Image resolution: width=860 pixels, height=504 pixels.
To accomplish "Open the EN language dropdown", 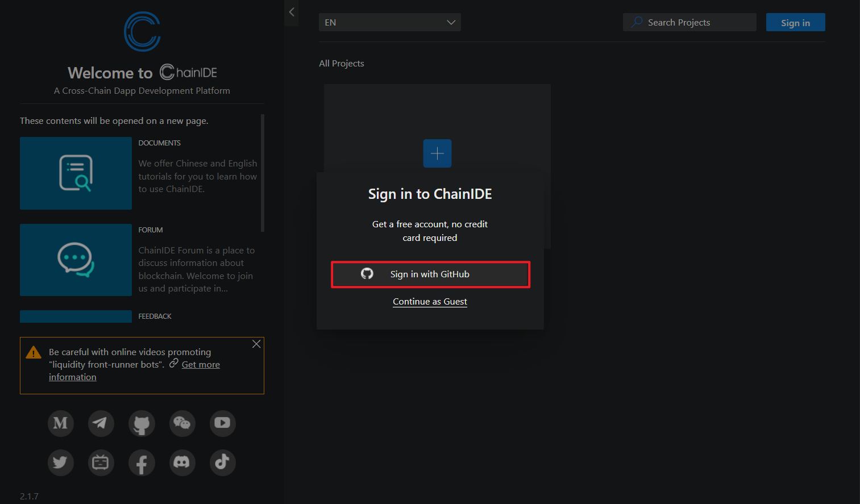I will pos(390,23).
